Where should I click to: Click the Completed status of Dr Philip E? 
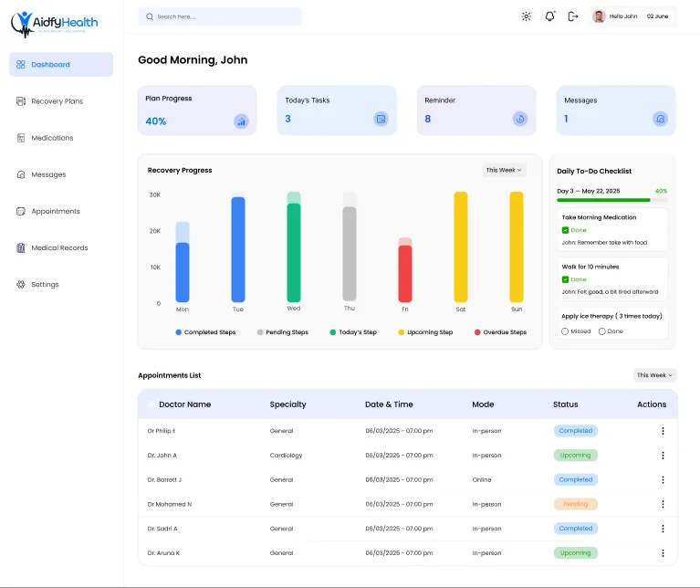576,431
